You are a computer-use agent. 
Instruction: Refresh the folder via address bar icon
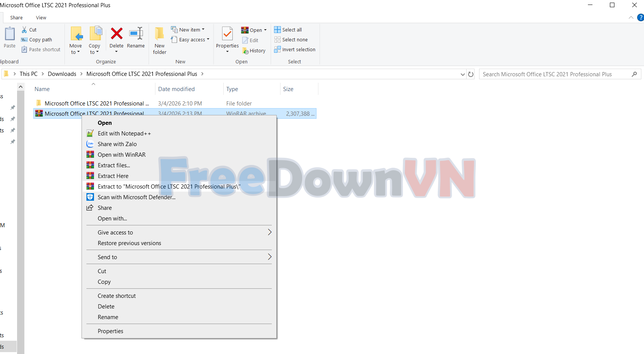471,74
